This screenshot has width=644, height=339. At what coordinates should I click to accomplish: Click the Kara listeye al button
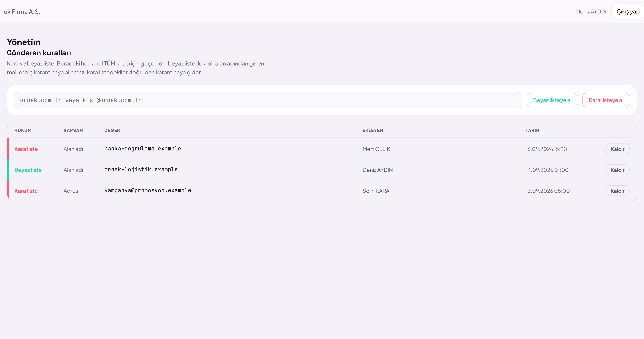click(x=606, y=100)
